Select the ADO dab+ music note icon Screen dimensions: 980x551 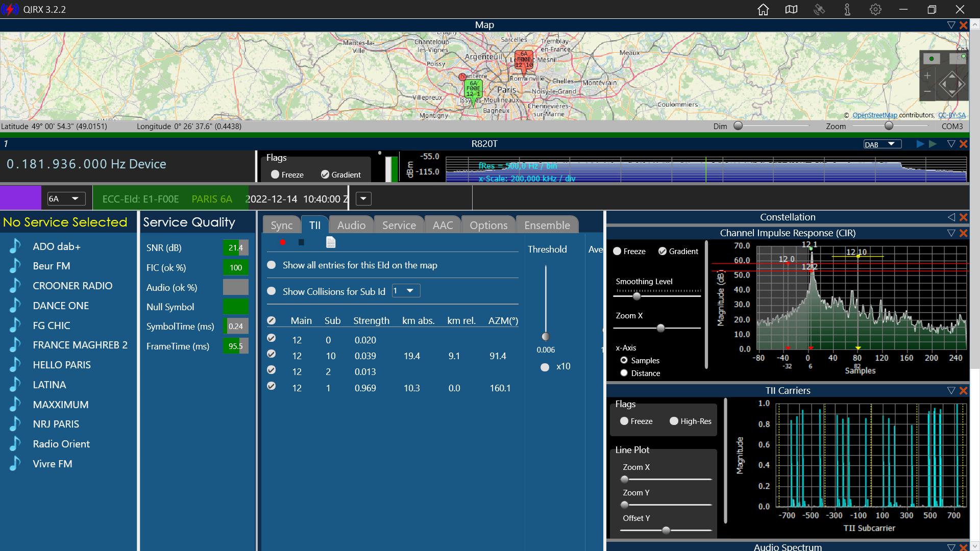point(15,246)
